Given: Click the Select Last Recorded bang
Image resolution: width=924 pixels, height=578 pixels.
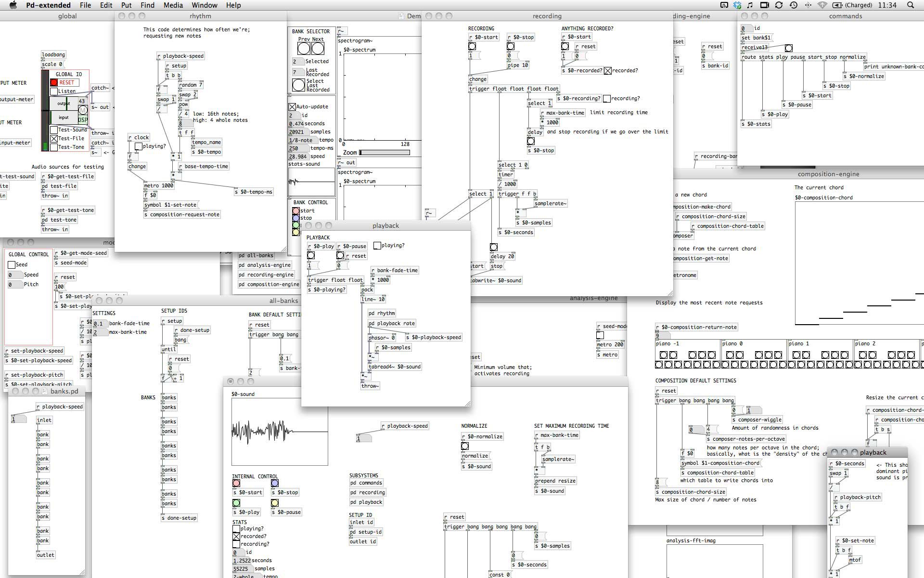Looking at the screenshot, I should [x=298, y=85].
